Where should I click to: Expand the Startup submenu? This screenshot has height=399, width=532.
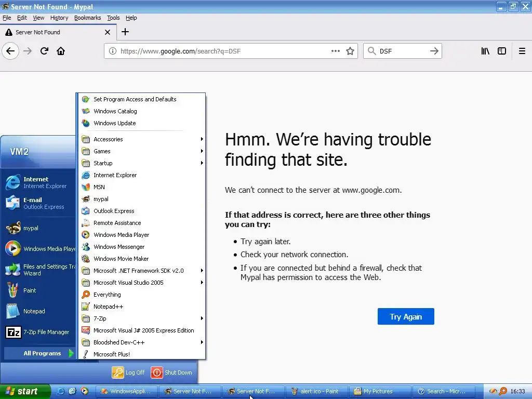pyautogui.click(x=142, y=163)
